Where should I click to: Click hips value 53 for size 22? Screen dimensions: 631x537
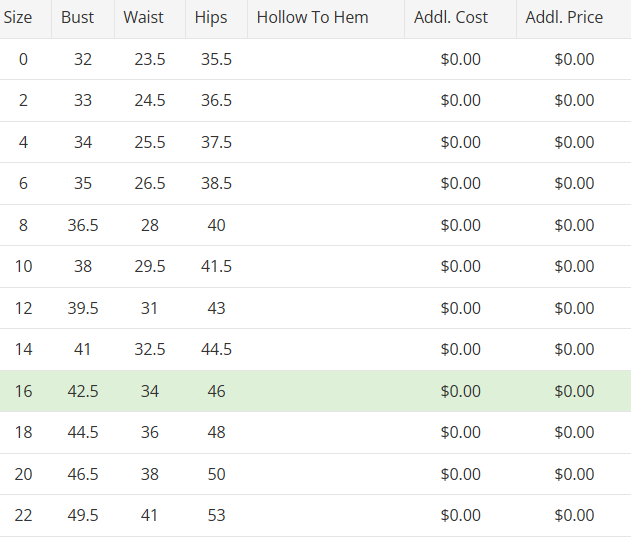[x=216, y=515]
